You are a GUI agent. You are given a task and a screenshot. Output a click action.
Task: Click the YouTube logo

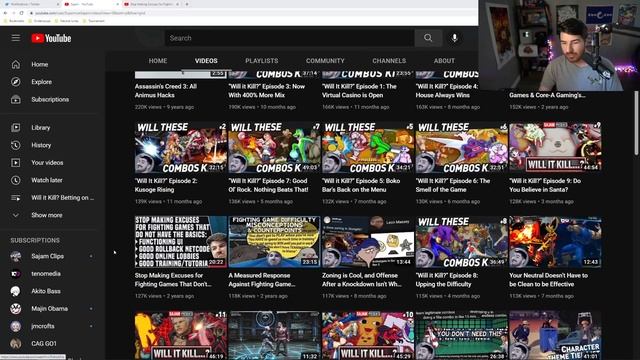tap(51, 38)
